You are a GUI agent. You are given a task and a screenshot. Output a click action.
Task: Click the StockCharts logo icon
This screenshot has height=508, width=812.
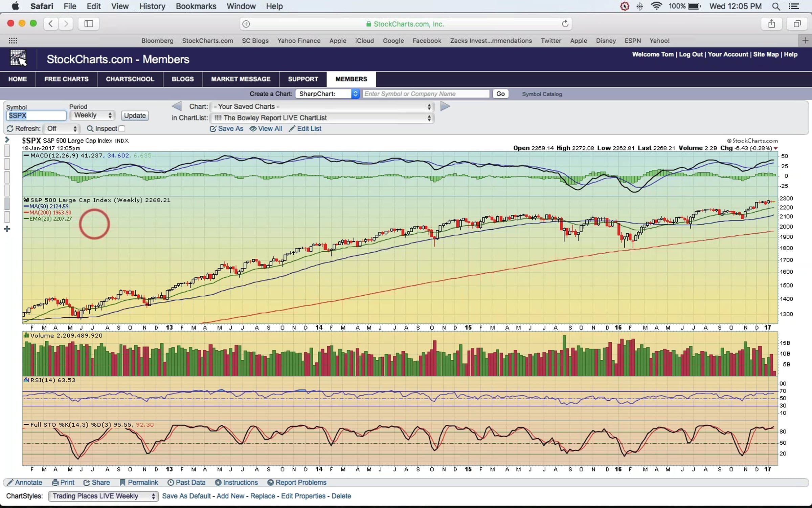pos(18,58)
